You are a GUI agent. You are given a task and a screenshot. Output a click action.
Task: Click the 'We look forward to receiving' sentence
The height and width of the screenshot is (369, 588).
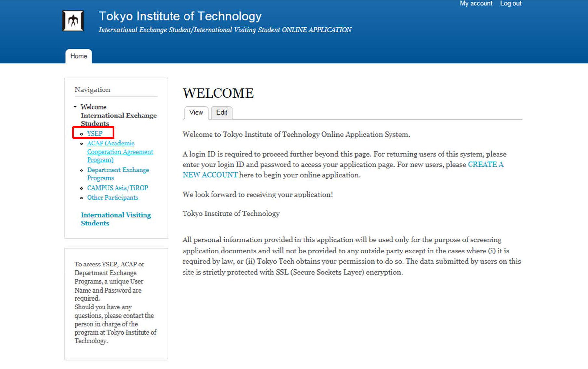[x=257, y=194]
